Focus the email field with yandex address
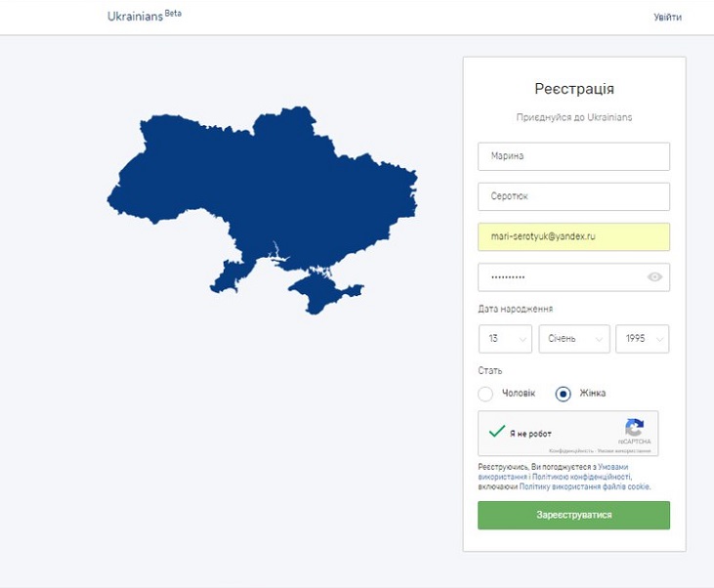This screenshot has width=714, height=588. [573, 236]
